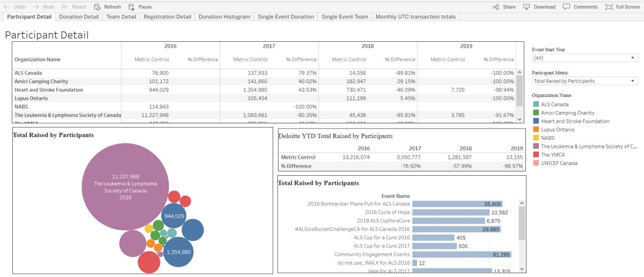The height and width of the screenshot is (277, 644).
Task: Switch to the Donation Detail tab
Action: pos(79,17)
